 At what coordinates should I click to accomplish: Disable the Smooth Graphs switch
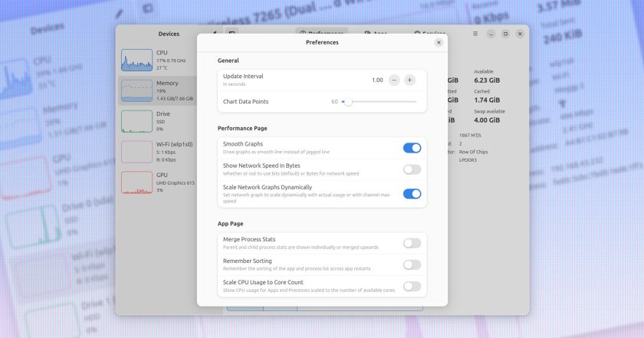412,148
